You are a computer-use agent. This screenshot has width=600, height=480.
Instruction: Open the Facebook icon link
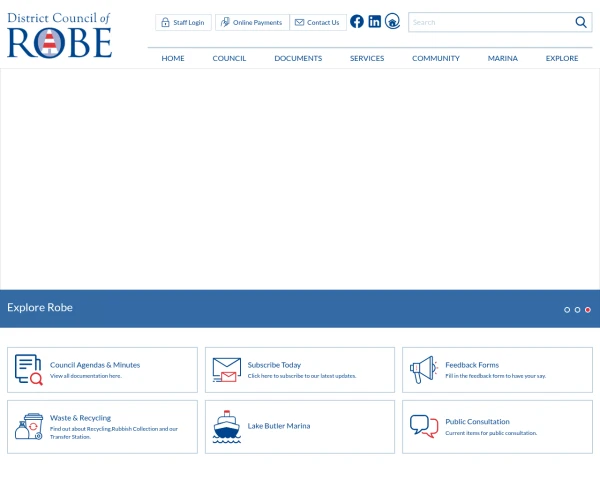(x=357, y=21)
